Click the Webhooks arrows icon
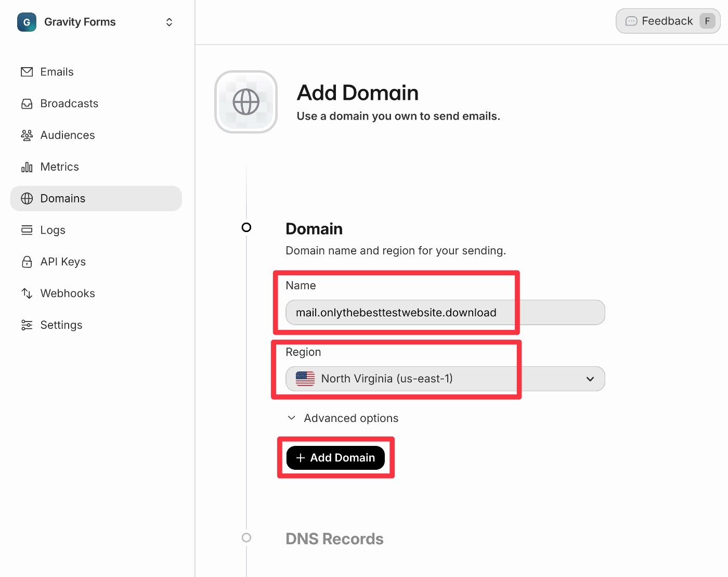The width and height of the screenshot is (728, 577). [27, 293]
